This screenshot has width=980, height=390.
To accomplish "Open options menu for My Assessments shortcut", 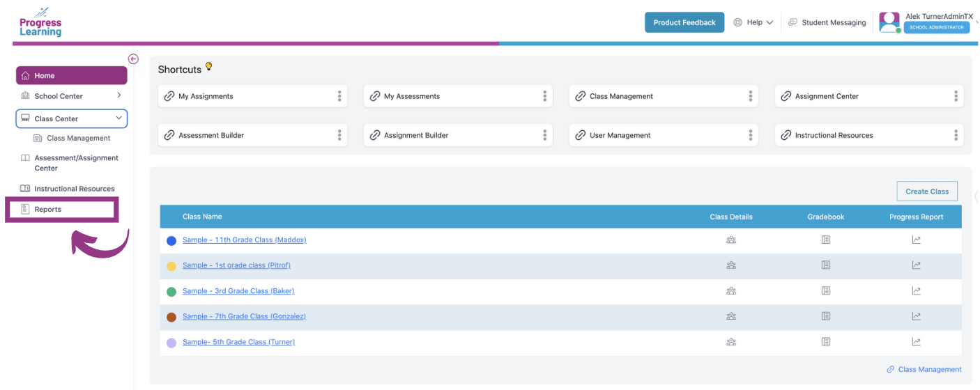I will tap(545, 96).
